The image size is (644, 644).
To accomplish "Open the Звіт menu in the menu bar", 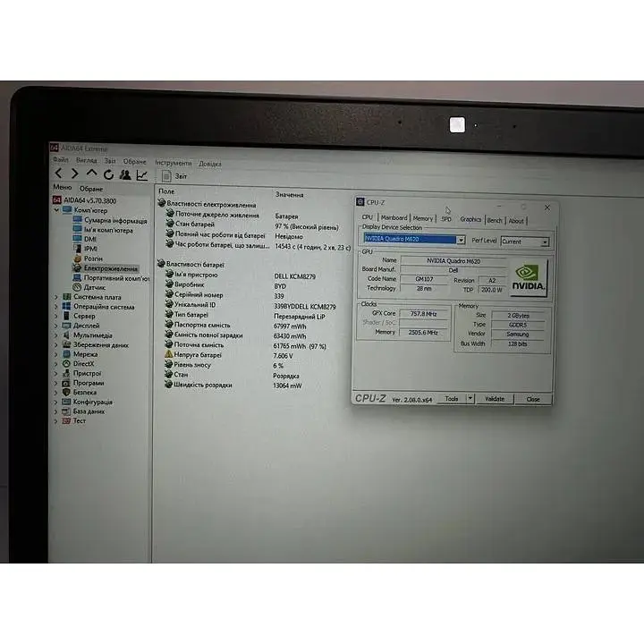I will click(x=110, y=161).
